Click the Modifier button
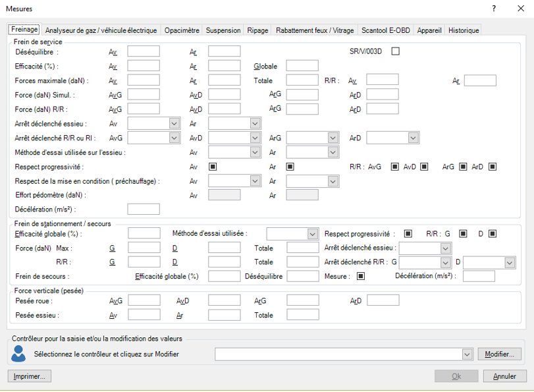Viewport: 534px width, 392px height. pos(499,353)
